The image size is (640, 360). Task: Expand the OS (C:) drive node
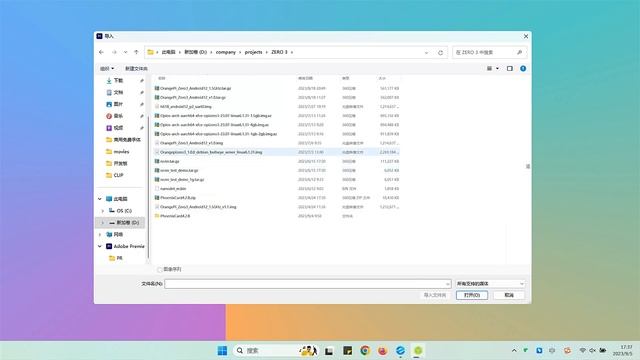coord(102,211)
